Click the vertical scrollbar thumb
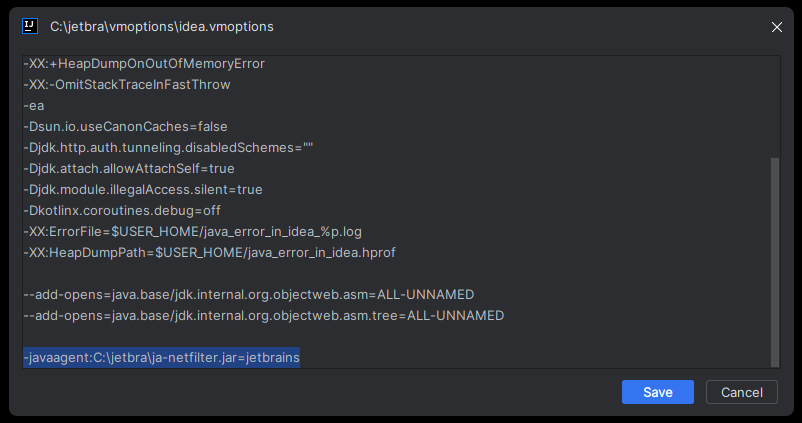 pyautogui.click(x=775, y=262)
